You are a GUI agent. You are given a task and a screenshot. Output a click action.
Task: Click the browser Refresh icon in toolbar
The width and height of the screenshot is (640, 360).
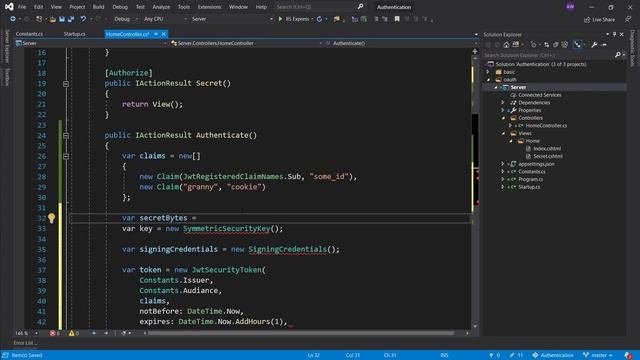[319, 19]
